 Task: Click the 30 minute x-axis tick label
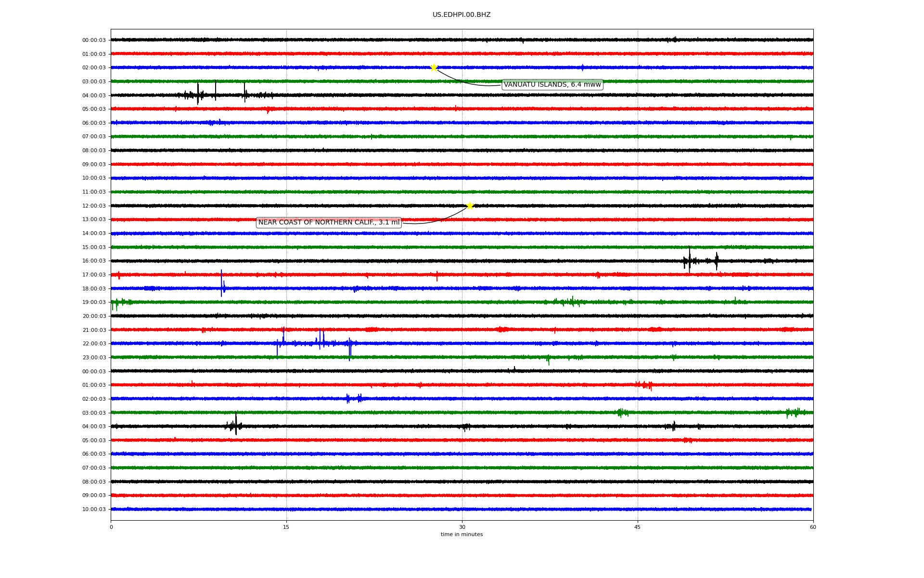pos(462,527)
